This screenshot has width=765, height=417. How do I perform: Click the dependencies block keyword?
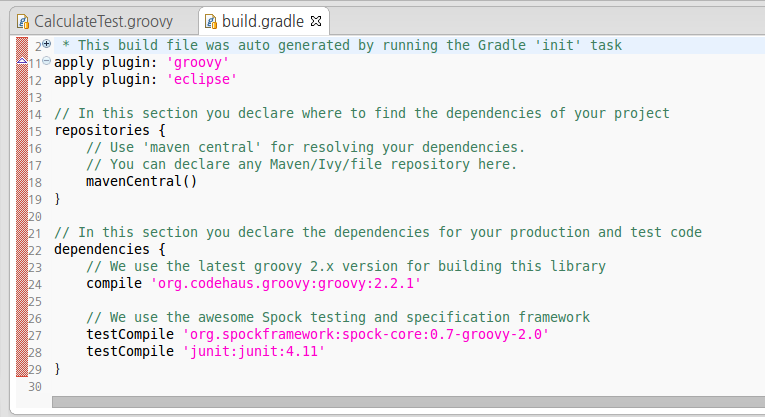(102, 249)
